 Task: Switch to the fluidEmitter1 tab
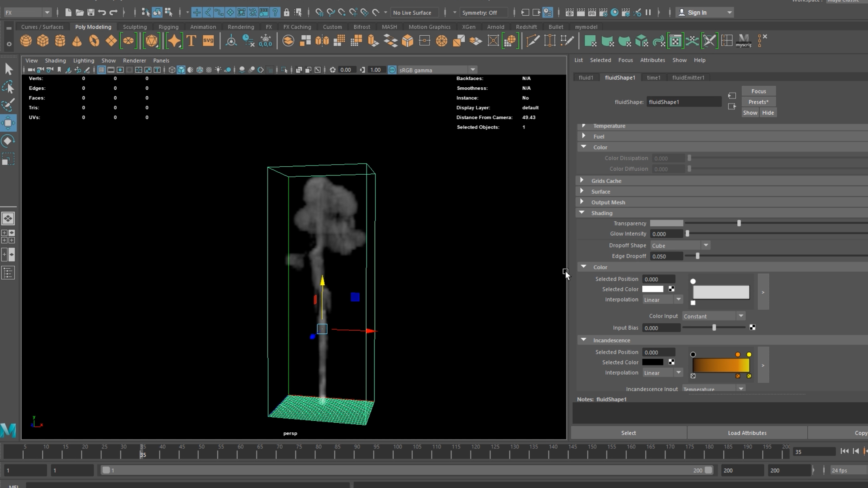(688, 77)
